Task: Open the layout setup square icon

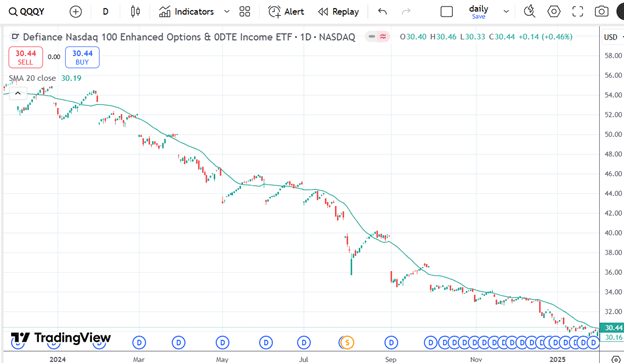Action: pos(447,12)
